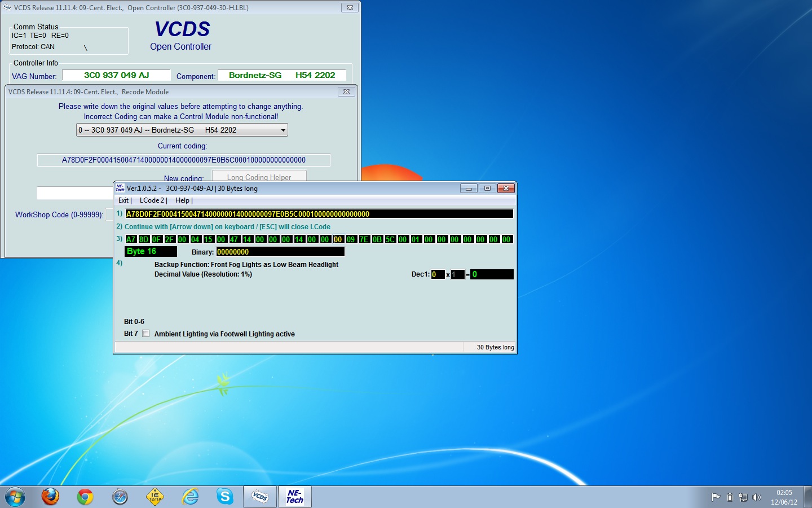Open Action Center flag in system tray
Viewport: 812px width, 508px height.
[x=716, y=497]
